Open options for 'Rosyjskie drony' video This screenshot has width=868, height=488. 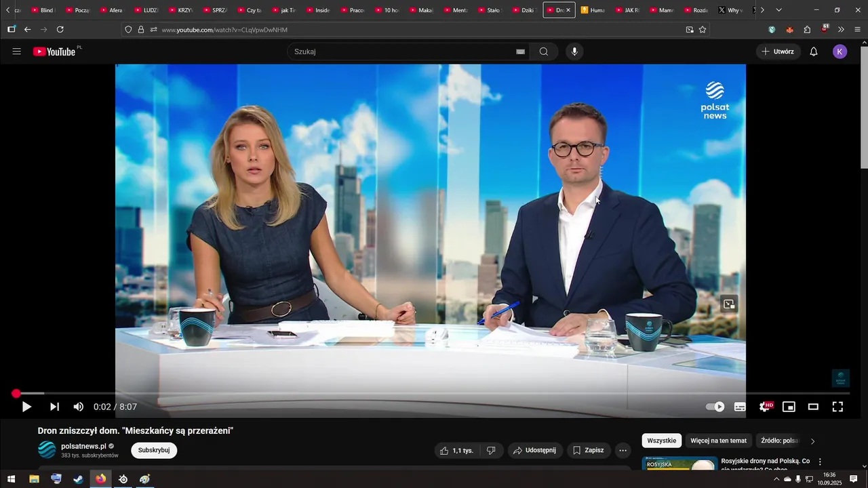tap(820, 462)
